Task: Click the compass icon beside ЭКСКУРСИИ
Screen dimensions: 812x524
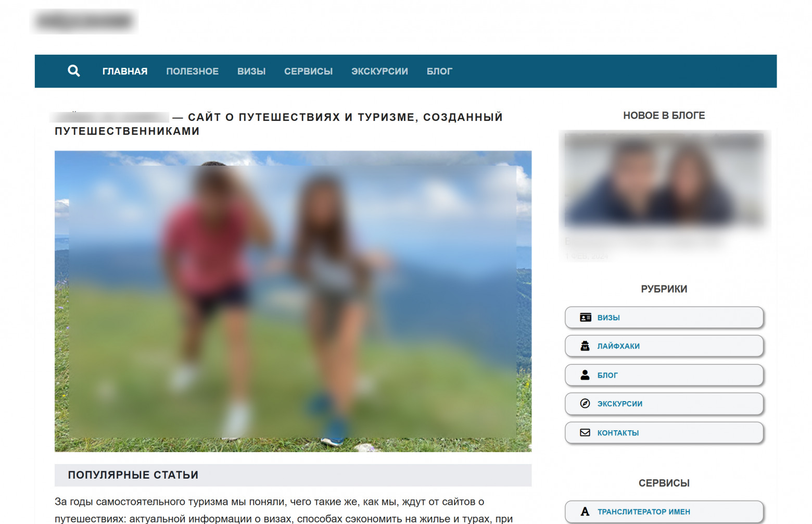Action: coord(585,404)
